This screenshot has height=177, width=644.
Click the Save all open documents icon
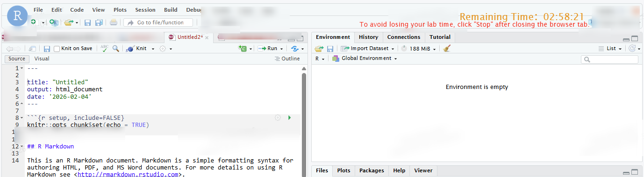pos(99,22)
